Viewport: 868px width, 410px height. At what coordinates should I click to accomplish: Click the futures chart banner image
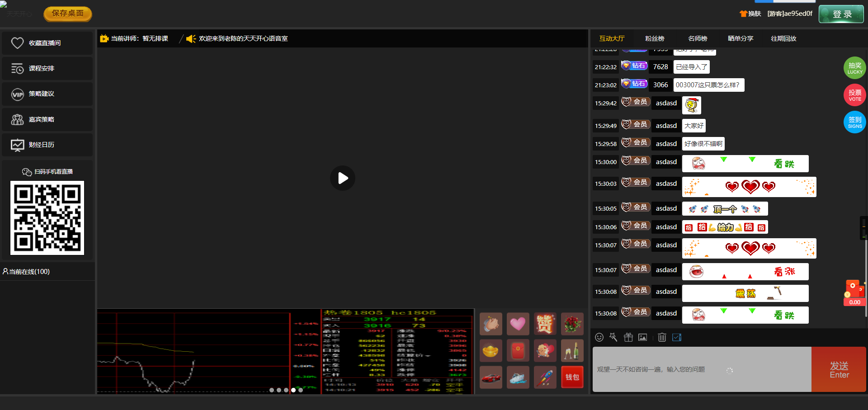(286, 351)
